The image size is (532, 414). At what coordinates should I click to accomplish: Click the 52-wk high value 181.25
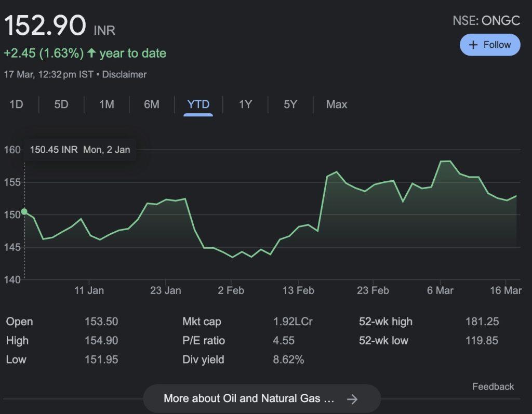(x=482, y=322)
